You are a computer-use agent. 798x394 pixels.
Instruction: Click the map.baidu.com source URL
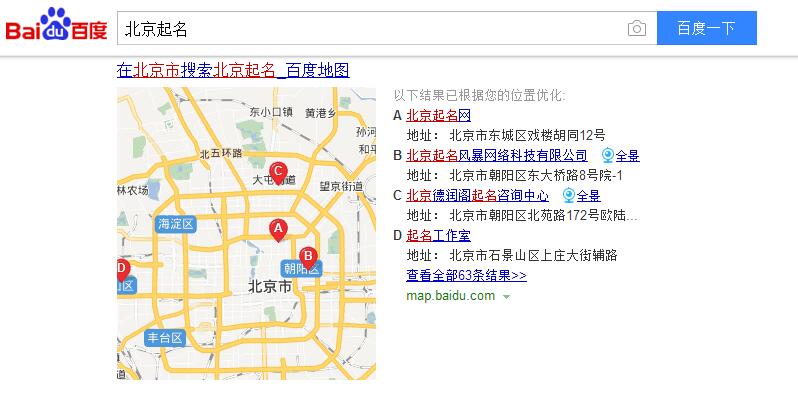click(450, 296)
